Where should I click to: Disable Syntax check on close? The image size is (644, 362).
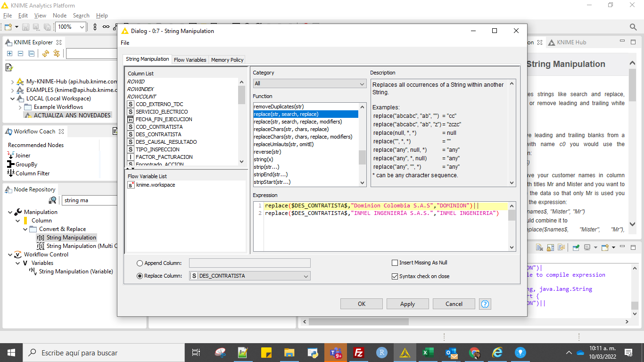[395, 276]
